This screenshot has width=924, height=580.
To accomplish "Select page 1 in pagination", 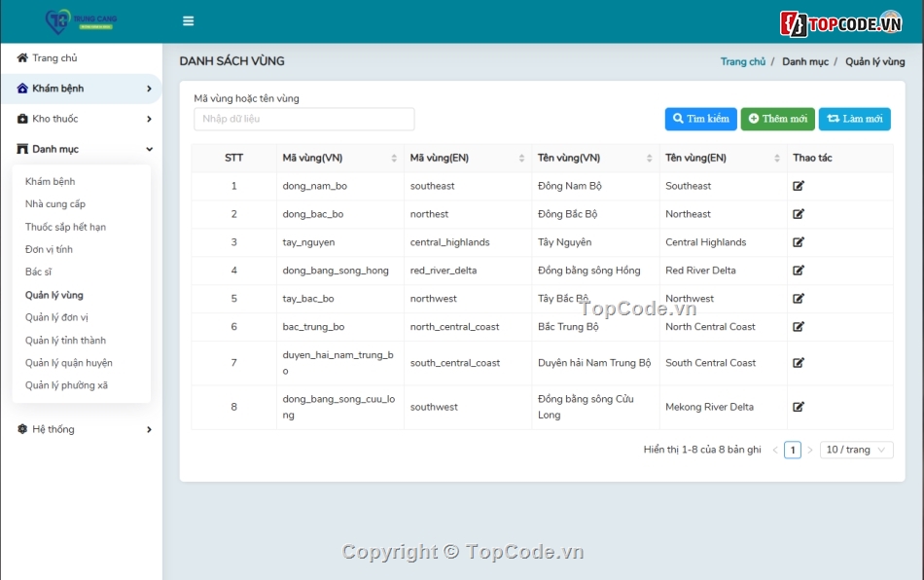I will coord(793,450).
